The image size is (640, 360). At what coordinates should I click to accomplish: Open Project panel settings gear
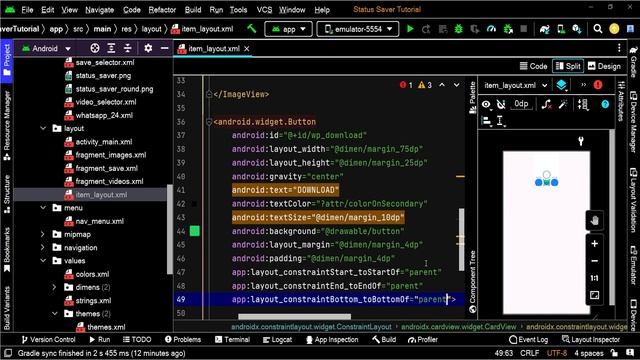click(x=148, y=48)
